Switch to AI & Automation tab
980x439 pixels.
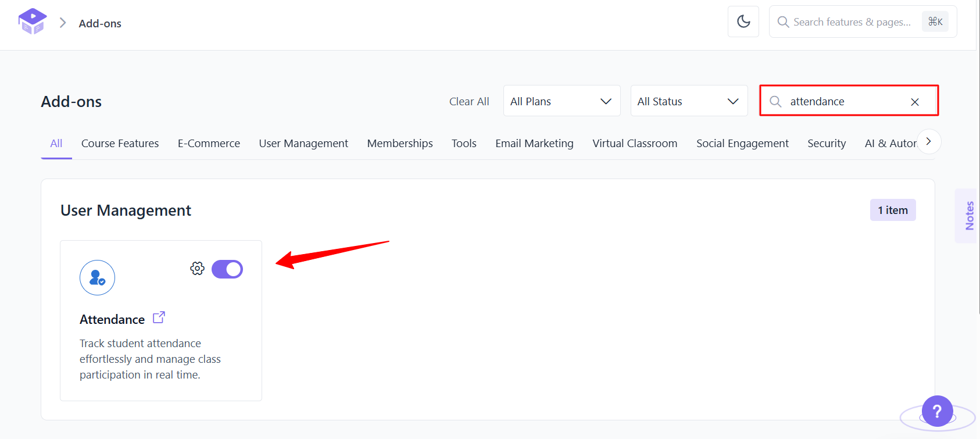point(890,143)
